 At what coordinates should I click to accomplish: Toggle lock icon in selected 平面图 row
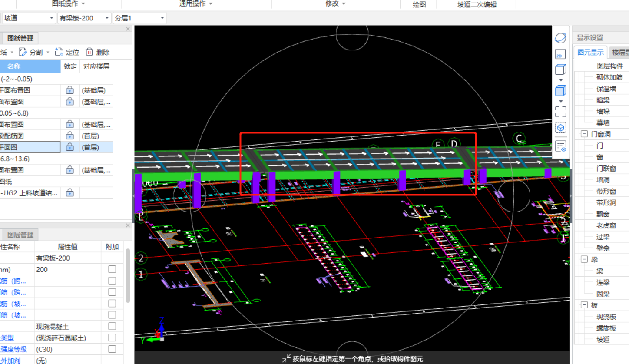point(70,147)
